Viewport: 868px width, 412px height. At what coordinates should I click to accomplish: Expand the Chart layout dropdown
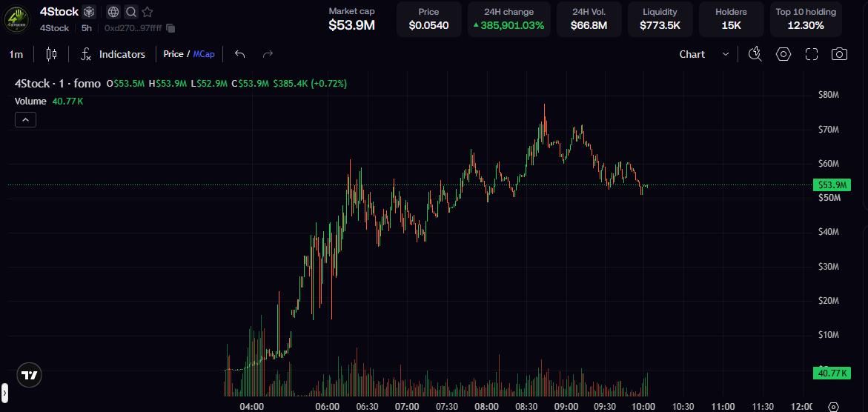[704, 54]
